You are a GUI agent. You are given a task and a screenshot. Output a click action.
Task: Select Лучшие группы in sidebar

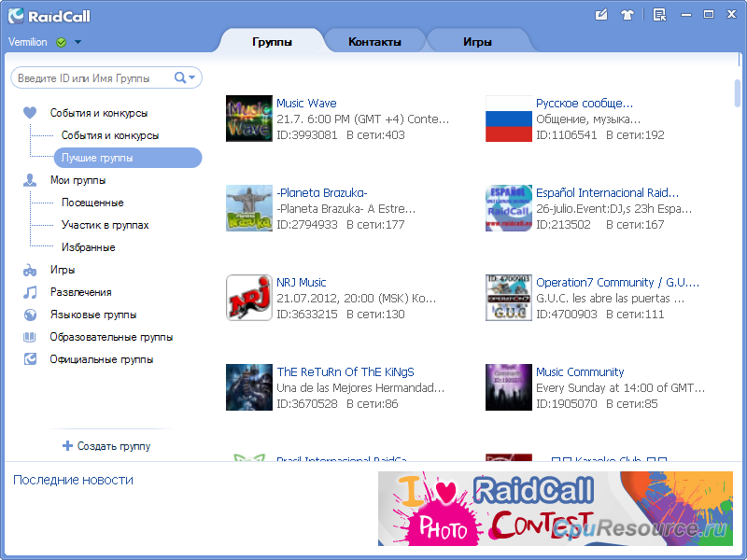click(x=128, y=158)
